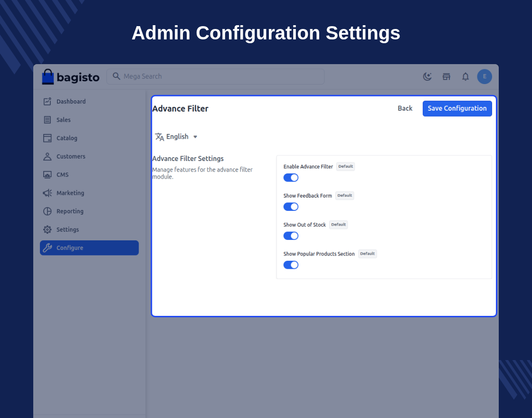Open the English language dropdown
532x418 pixels.
pyautogui.click(x=176, y=137)
